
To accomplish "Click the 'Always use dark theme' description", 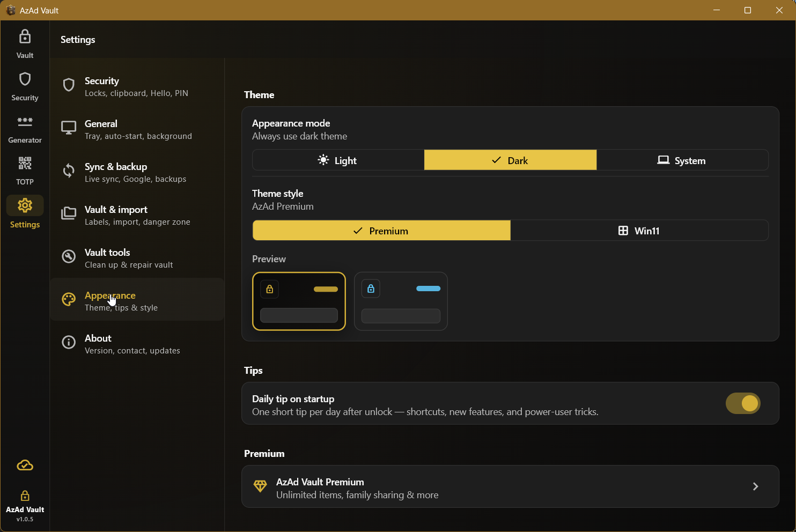I will 299,136.
